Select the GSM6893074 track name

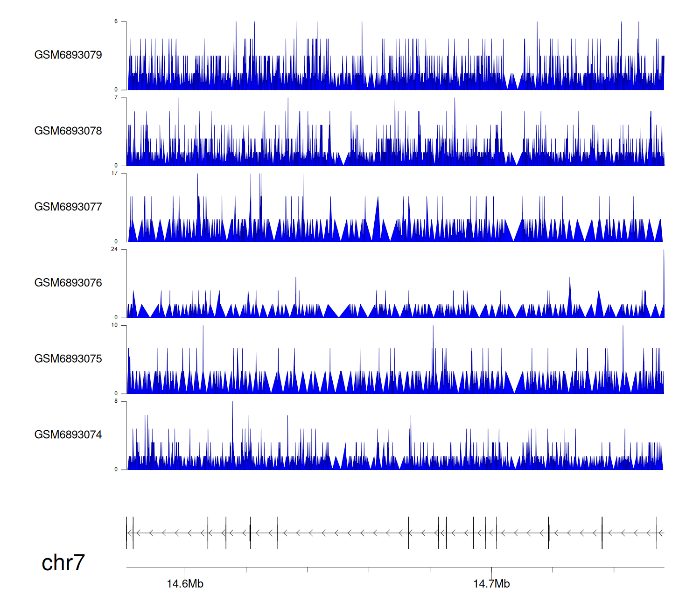(68, 435)
